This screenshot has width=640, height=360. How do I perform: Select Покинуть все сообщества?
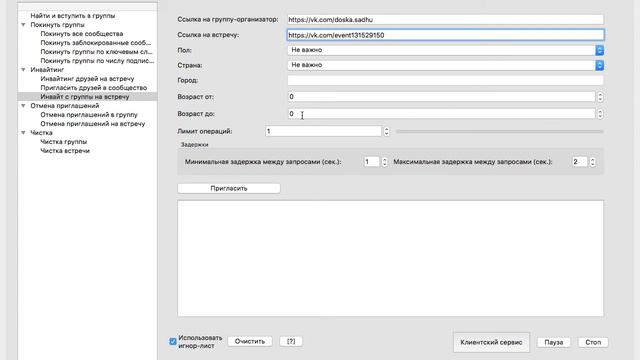click(x=82, y=34)
